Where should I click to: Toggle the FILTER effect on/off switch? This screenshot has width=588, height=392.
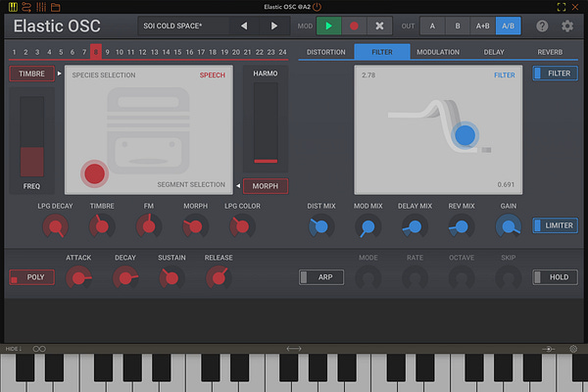[555, 73]
